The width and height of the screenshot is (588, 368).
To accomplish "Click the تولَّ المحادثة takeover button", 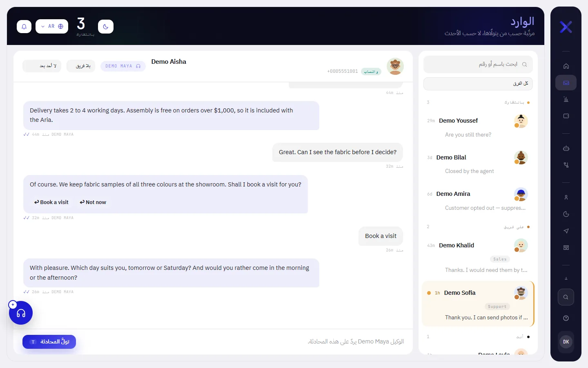I will pos(49,342).
